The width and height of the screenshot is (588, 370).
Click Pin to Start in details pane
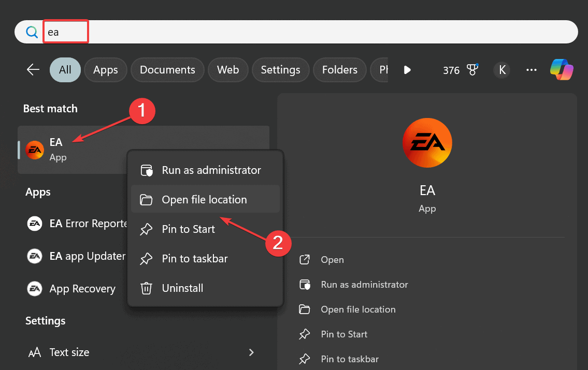click(344, 334)
